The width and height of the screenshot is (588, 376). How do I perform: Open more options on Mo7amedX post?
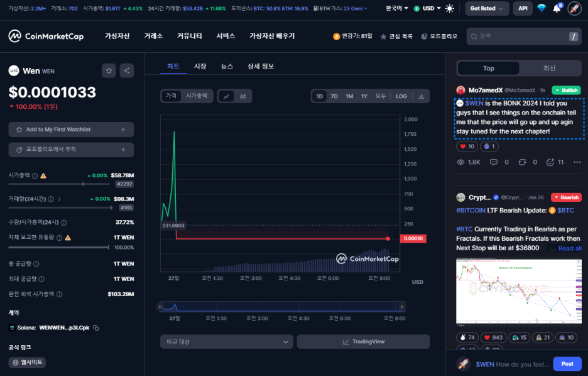(577, 162)
